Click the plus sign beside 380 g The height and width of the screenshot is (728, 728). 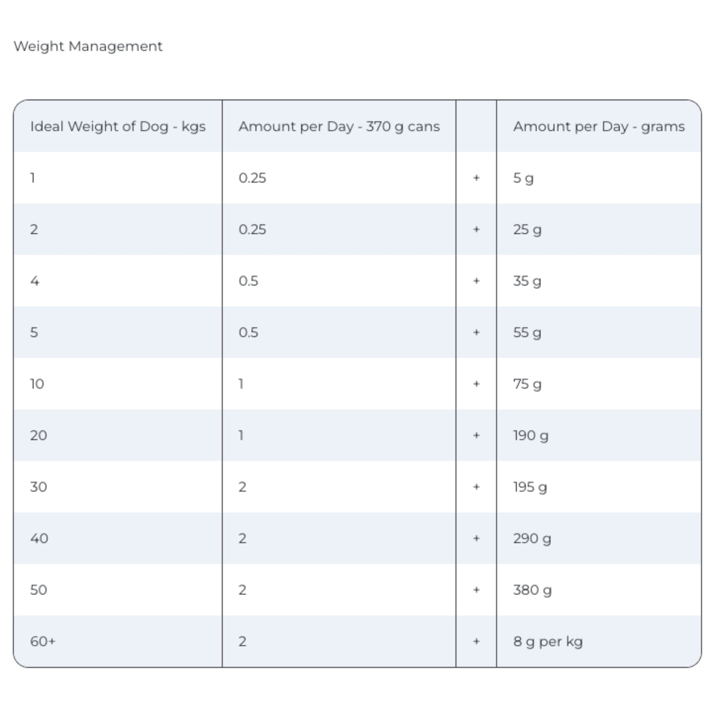coord(476,590)
